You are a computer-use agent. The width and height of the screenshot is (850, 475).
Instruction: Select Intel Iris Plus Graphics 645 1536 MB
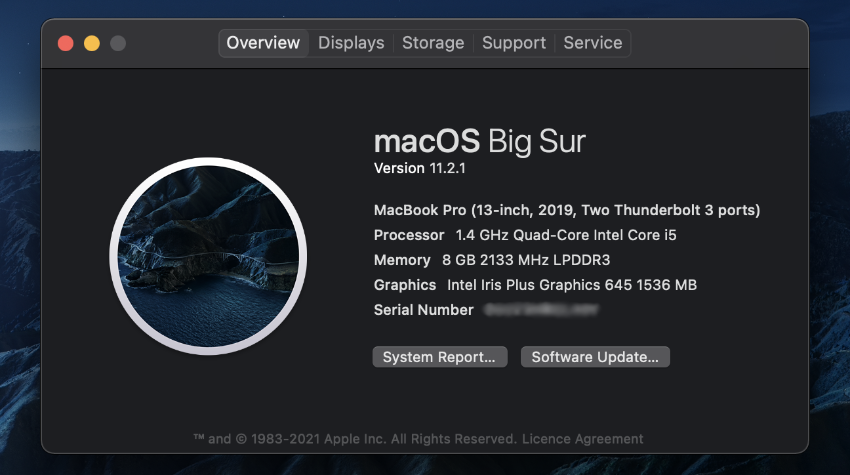click(572, 285)
